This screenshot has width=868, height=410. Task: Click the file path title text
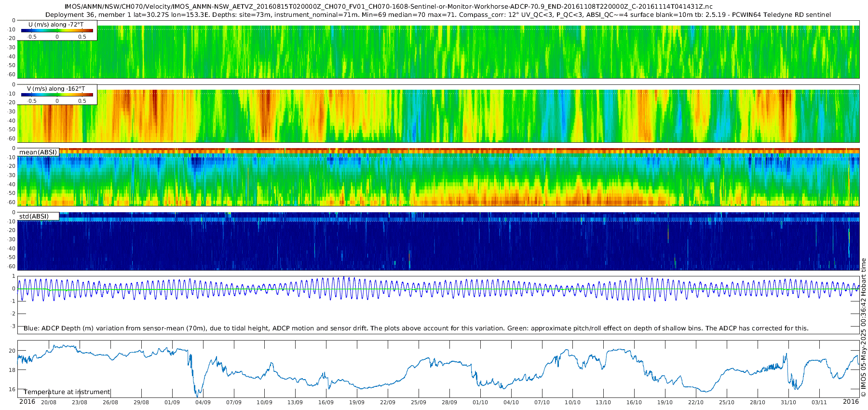[x=388, y=7]
